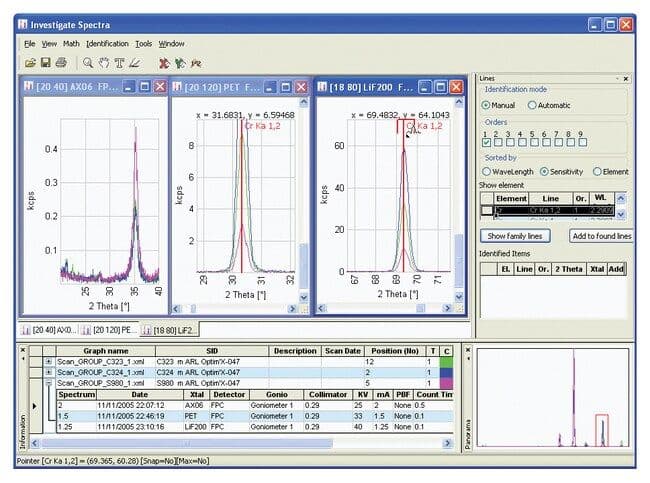Expand the Scan_GROUP_C323_1.xml row

point(49,362)
